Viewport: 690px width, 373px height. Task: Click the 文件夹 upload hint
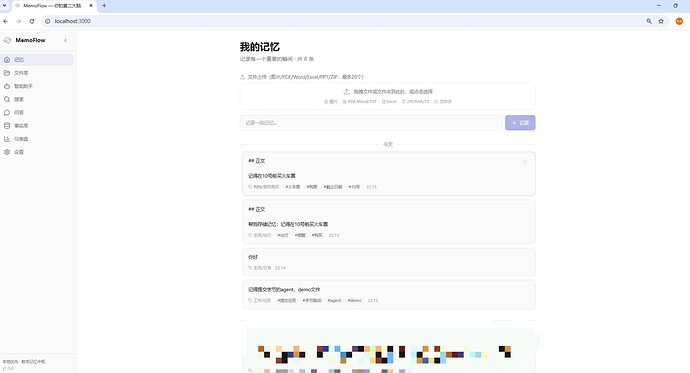(x=443, y=102)
